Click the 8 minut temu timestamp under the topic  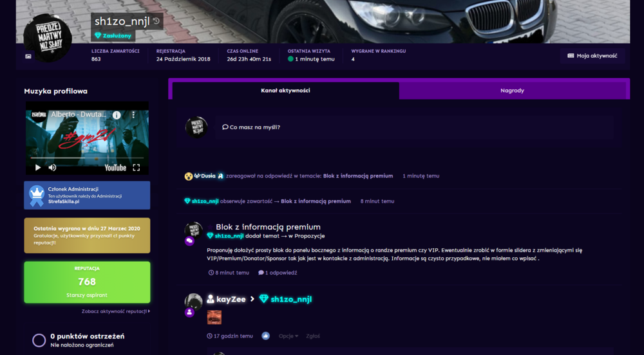click(x=229, y=273)
